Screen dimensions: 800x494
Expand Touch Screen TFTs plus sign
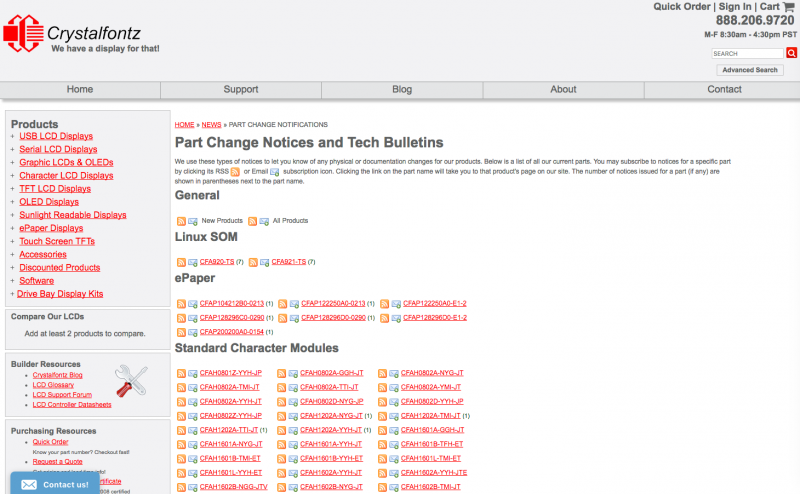12,241
